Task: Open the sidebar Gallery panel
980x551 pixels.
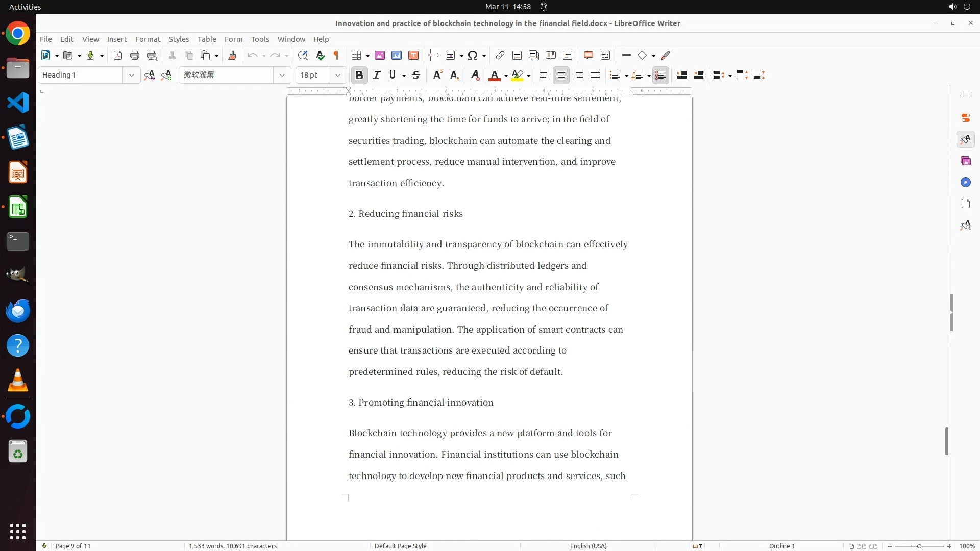Action: [x=965, y=161]
